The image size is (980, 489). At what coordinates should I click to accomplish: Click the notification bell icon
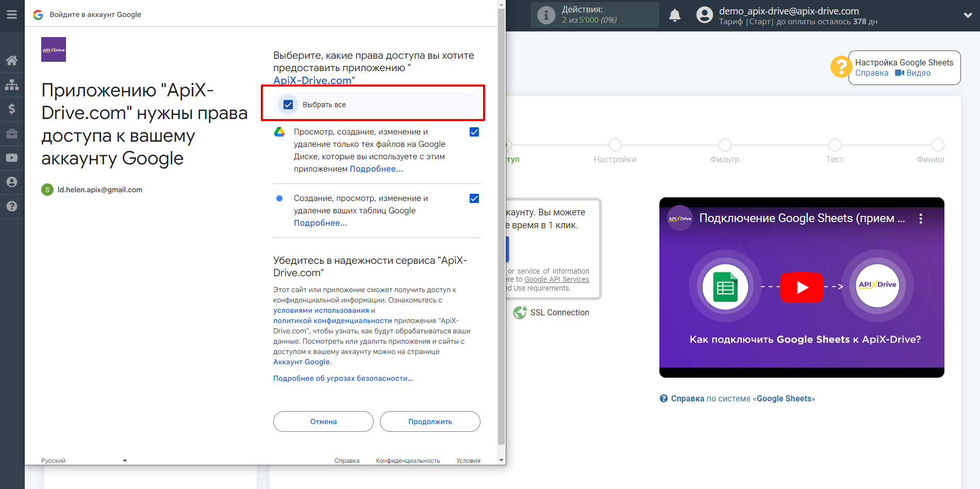click(x=675, y=15)
